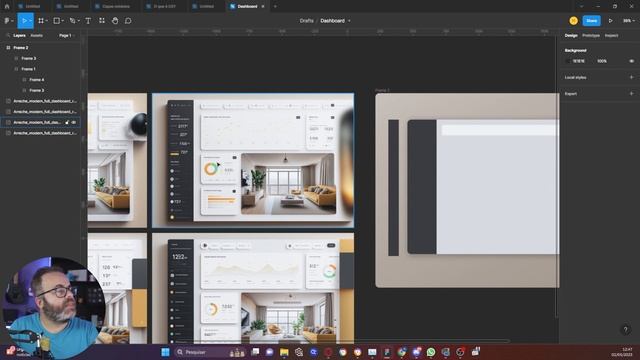Screen dimensions: 640x360
Task: Select the Comment tool
Action: tap(128, 21)
